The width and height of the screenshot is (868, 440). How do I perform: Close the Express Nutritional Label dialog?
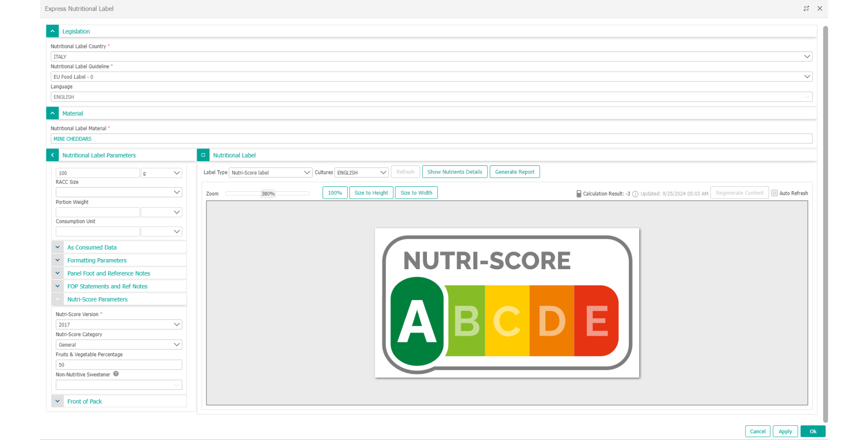(x=820, y=9)
